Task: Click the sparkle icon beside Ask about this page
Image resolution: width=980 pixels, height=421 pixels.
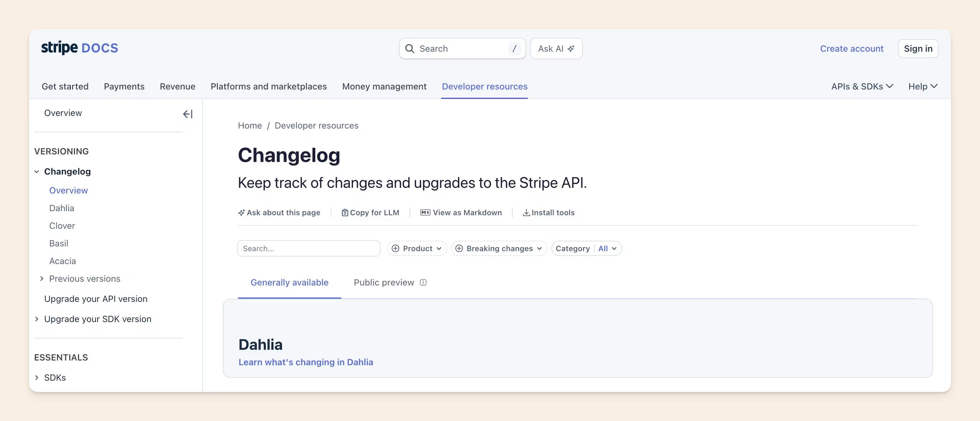Action: pos(241,213)
